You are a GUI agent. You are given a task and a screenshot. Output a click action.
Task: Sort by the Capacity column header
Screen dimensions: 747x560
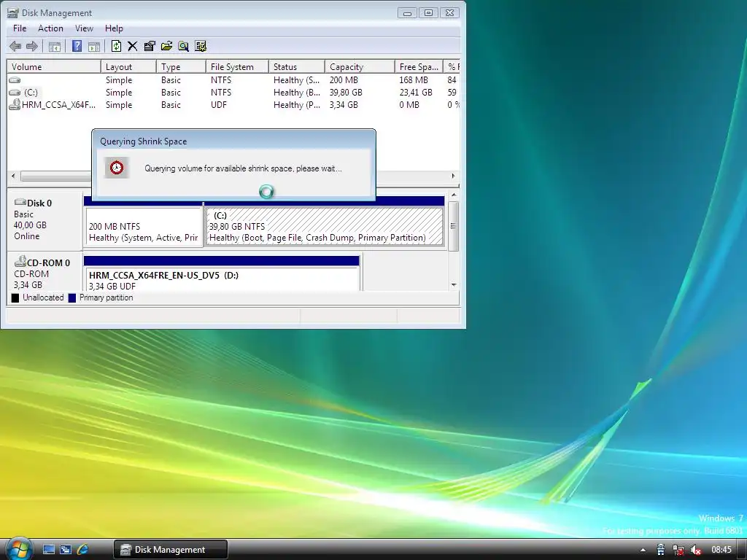(360, 66)
